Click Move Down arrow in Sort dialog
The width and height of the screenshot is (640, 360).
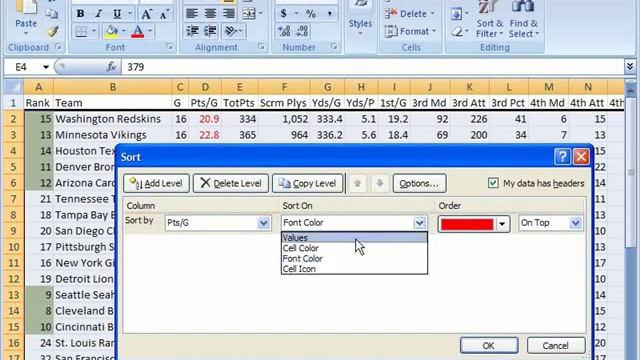[380, 183]
